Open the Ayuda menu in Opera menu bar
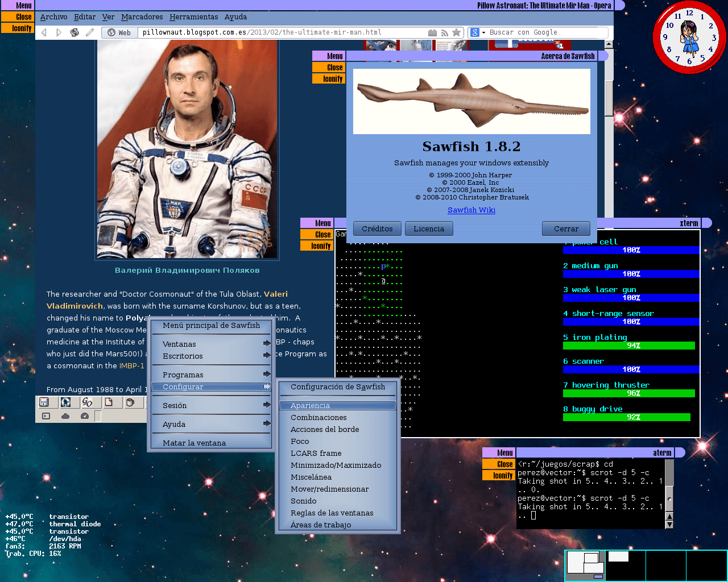728x582 pixels. (235, 17)
